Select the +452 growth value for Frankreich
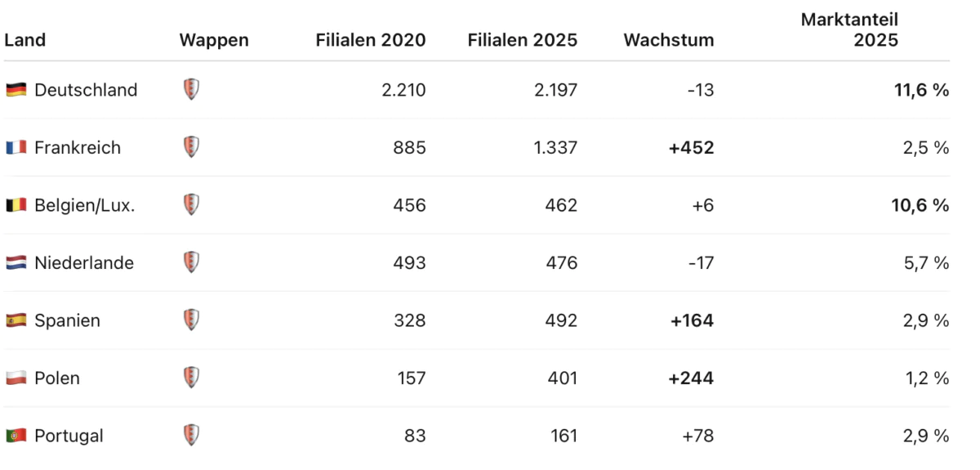This screenshot has width=980, height=470. (x=692, y=148)
